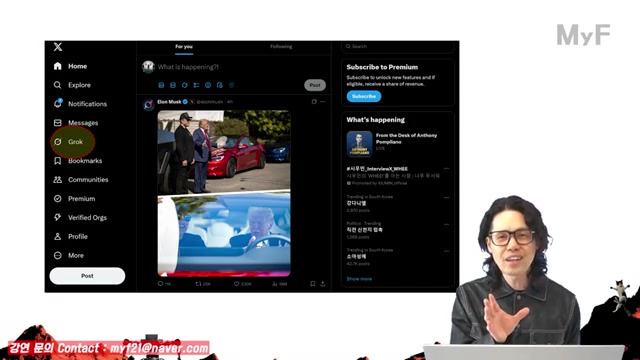The height and width of the screenshot is (360, 640).
Task: Click Elon Musk's profile avatar on the post
Action: [149, 104]
